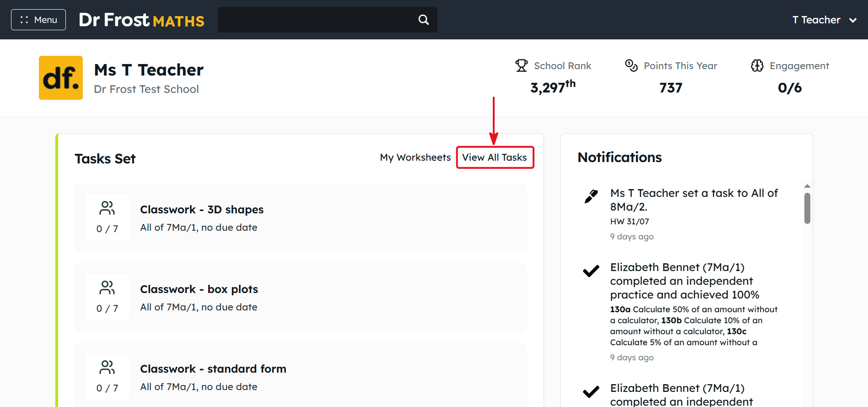The height and width of the screenshot is (407, 868).
Task: Click the School Rank trophy icon
Action: [x=521, y=65]
